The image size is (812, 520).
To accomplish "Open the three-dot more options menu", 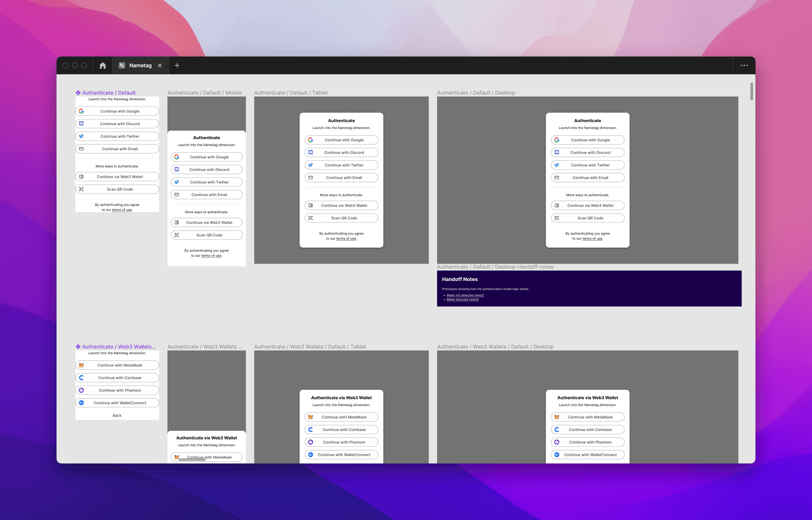I will (744, 65).
